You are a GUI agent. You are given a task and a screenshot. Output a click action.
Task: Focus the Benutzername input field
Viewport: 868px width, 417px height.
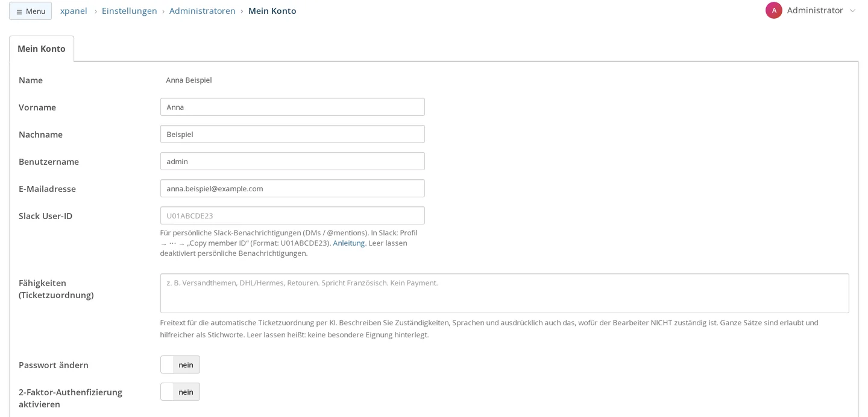292,161
